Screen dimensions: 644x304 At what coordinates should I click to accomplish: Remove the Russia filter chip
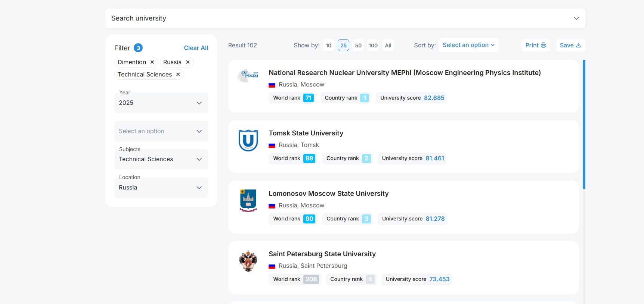(x=188, y=62)
